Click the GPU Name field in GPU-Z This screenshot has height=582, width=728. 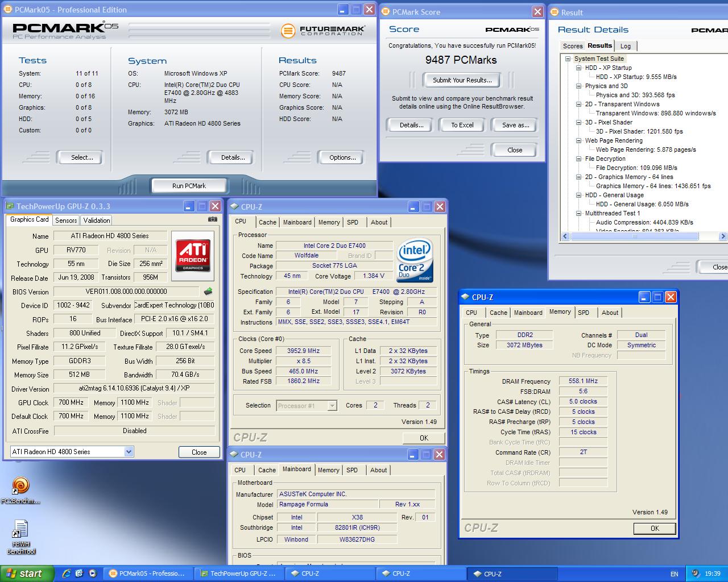coord(110,236)
